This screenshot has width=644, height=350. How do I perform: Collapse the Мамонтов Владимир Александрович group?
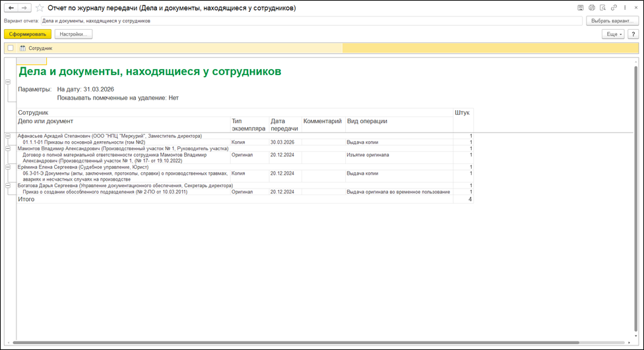pyautogui.click(x=8, y=149)
